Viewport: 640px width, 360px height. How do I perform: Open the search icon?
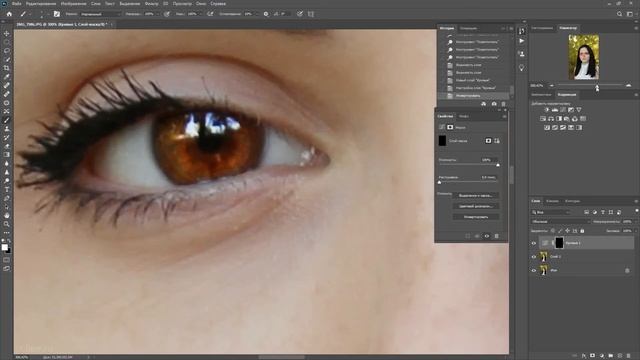[619, 14]
